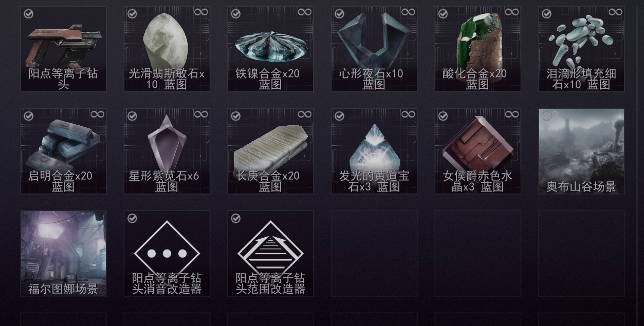The height and width of the screenshot is (326, 644).
Task: Open the 福尔图娜场景 scene thumbnail
Action: [63, 253]
